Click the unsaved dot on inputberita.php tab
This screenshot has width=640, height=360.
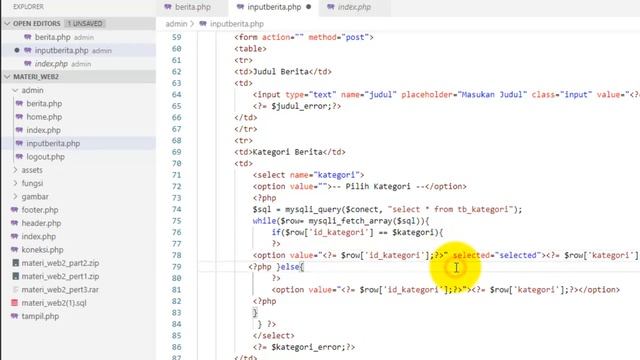[309, 7]
